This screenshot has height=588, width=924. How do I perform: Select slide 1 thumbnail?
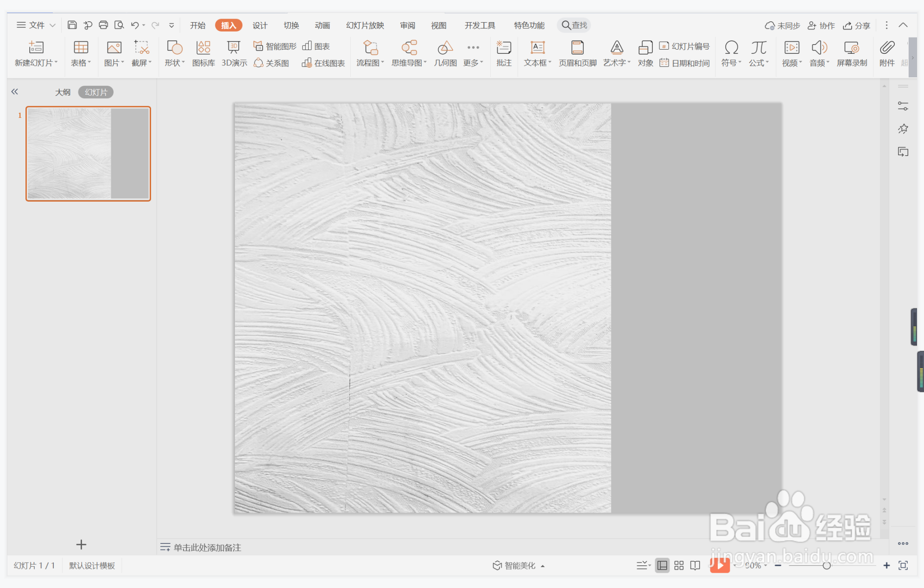point(88,154)
